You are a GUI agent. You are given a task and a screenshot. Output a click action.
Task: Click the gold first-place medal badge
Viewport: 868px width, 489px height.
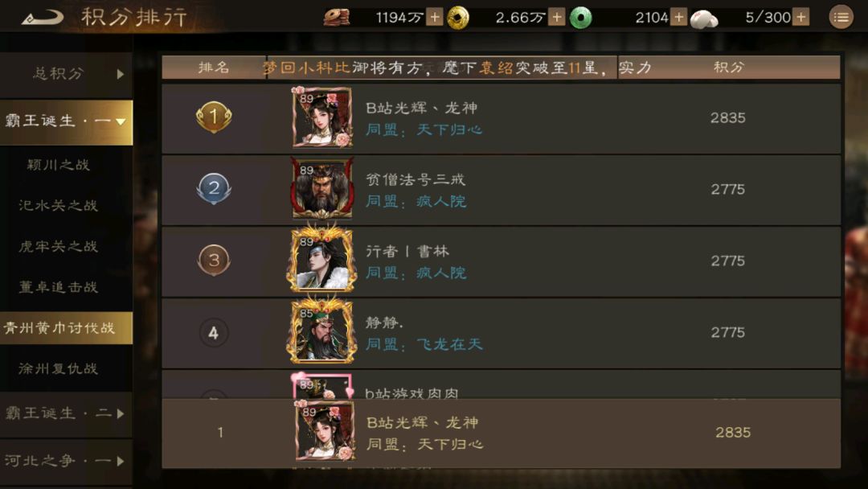214,117
